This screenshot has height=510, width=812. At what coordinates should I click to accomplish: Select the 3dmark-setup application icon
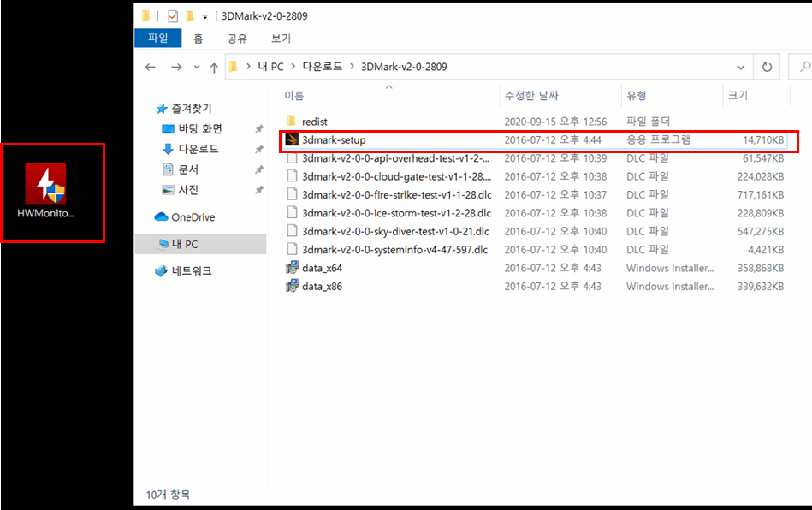click(292, 139)
